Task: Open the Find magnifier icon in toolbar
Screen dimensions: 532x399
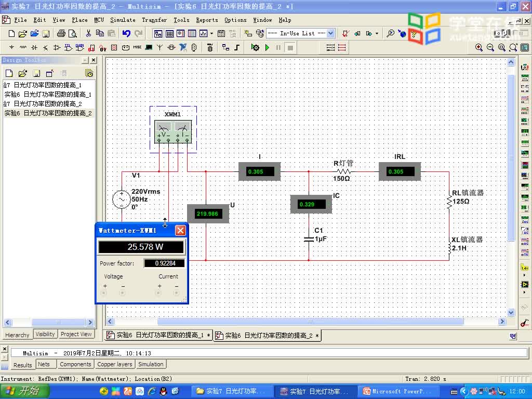Action: coord(391,33)
